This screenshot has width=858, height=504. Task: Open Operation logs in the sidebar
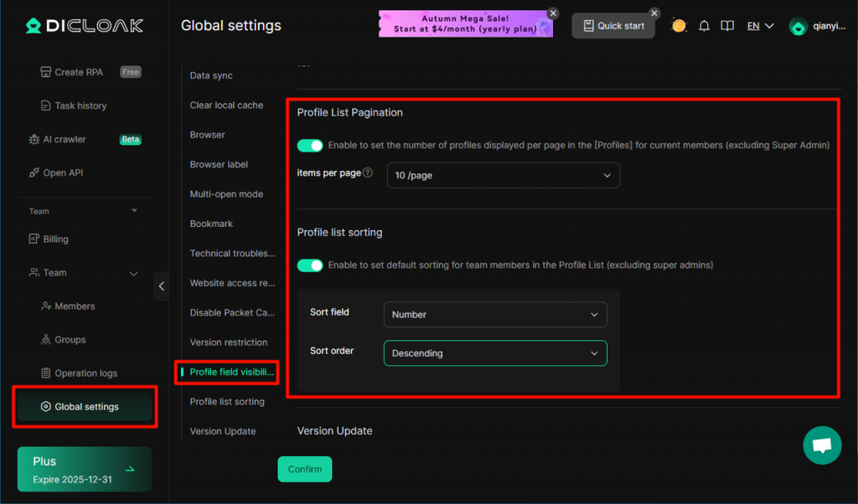(x=85, y=373)
